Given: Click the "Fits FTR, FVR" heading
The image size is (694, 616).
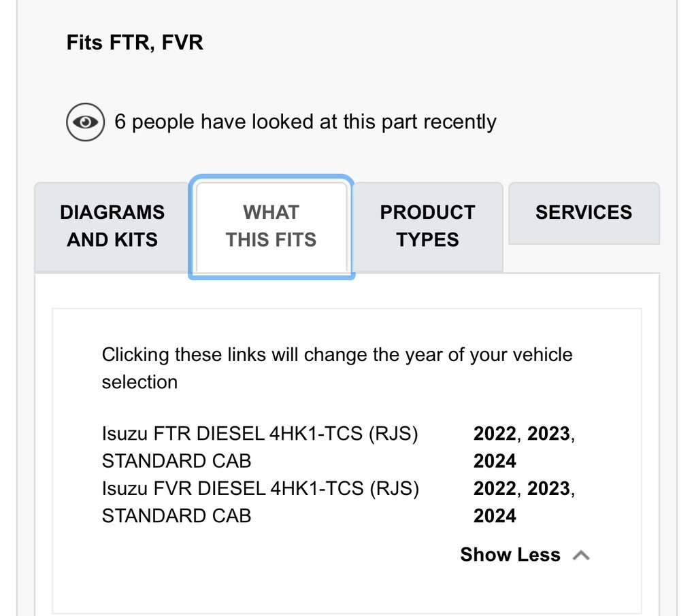Looking at the screenshot, I should (x=135, y=44).
